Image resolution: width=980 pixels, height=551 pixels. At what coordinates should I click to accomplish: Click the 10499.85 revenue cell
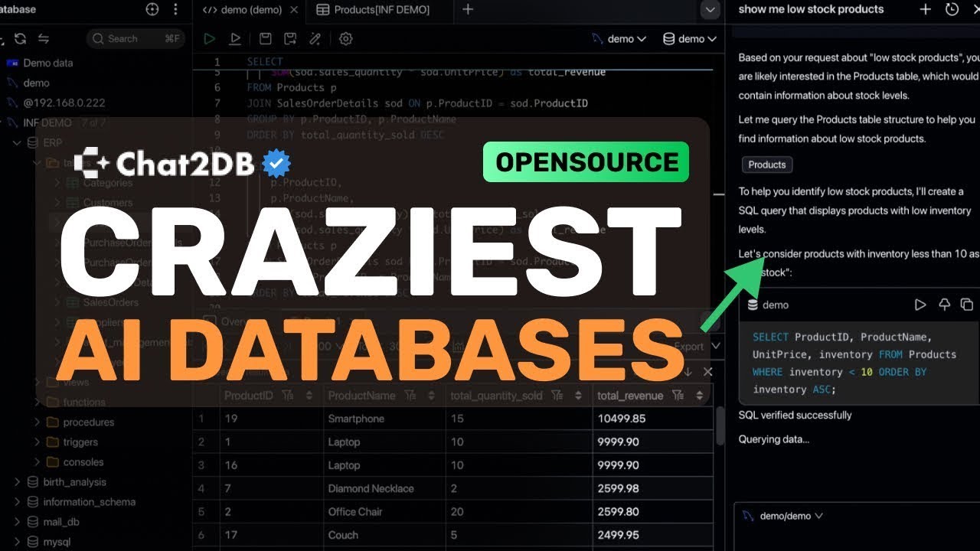pyautogui.click(x=653, y=419)
